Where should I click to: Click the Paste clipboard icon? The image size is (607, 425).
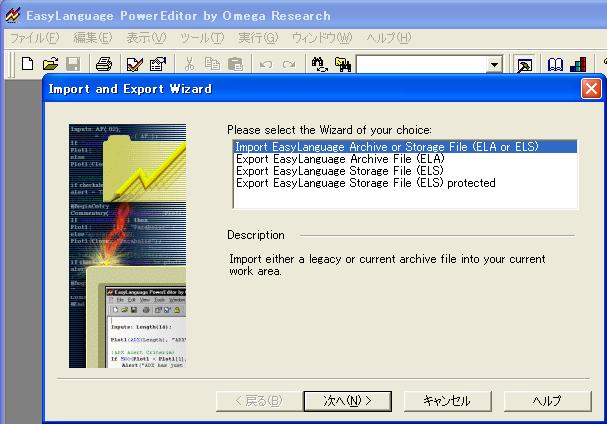click(235, 64)
